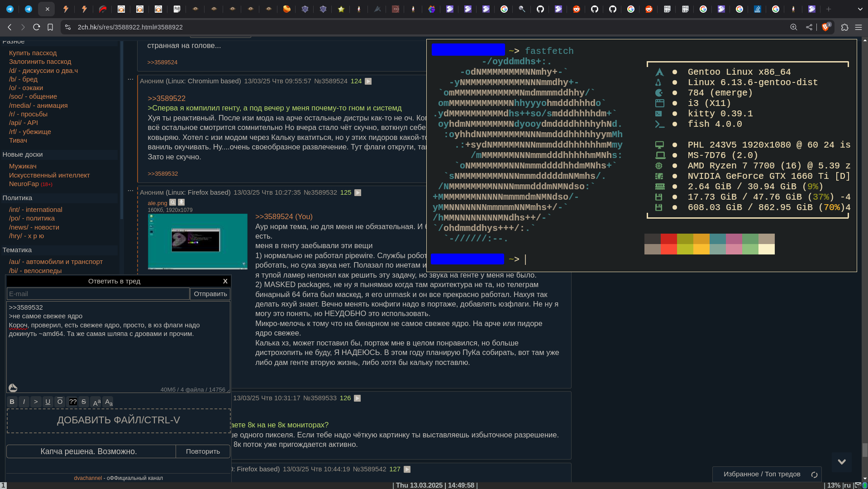This screenshot has width=868, height=489.
Task: Open the dvachannel link
Action: tap(88, 478)
